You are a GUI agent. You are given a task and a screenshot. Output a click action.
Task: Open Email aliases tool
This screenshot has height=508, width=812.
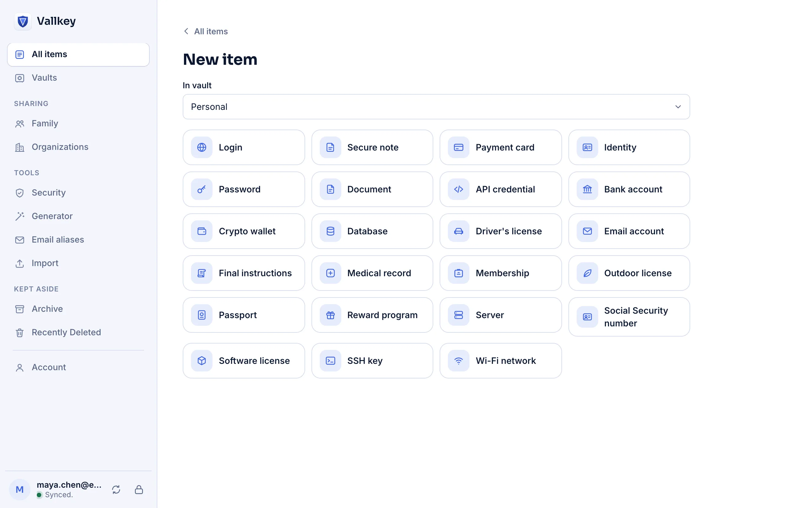click(78, 240)
